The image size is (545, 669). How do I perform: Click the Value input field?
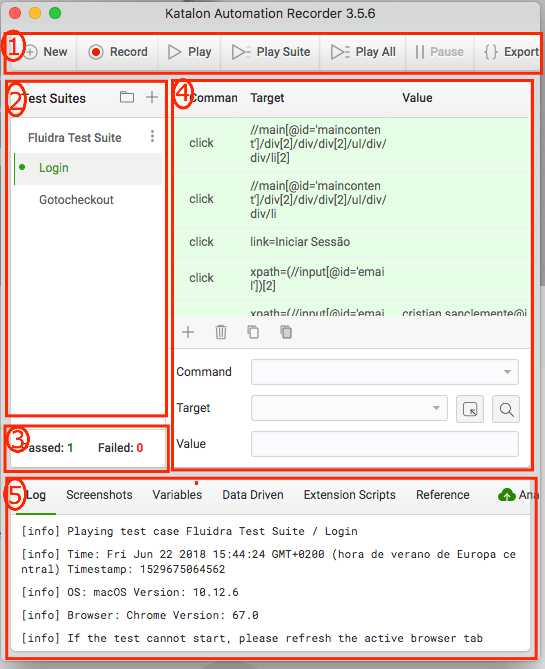click(385, 444)
